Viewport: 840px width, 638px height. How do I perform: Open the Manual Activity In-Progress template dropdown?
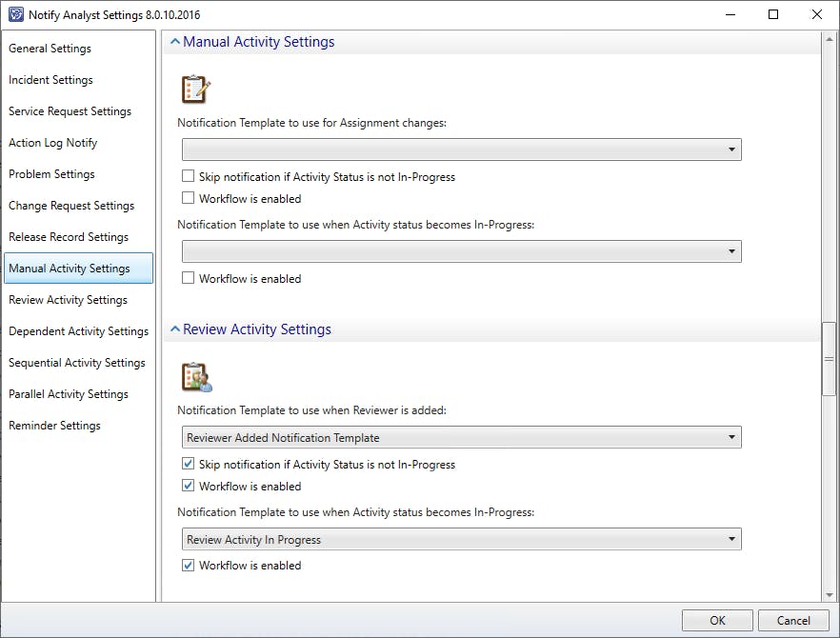461,251
